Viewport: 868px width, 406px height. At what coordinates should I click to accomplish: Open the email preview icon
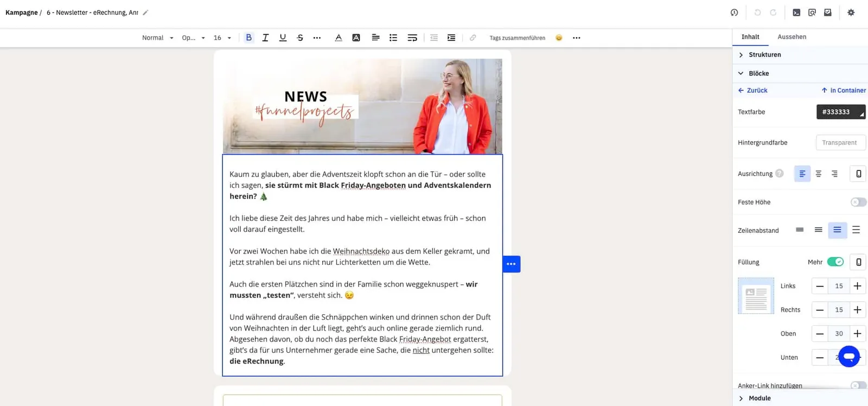(x=812, y=12)
